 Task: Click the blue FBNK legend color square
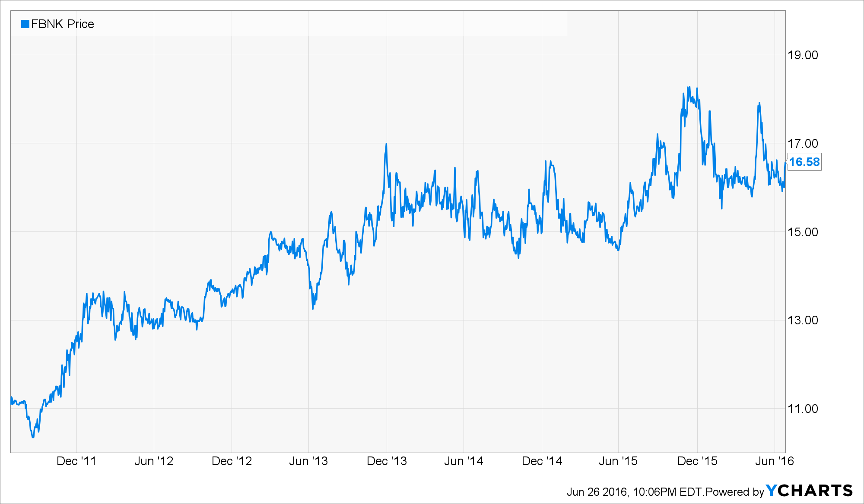point(25,24)
